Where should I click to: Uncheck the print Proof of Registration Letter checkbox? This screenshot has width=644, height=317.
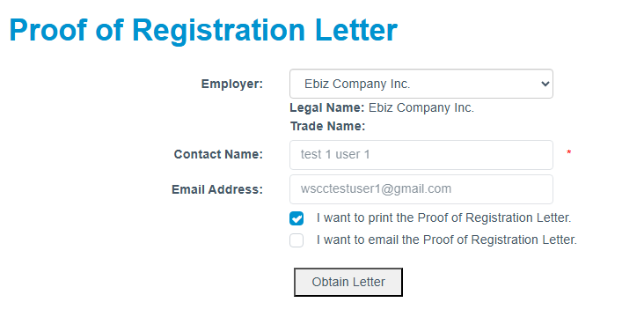click(296, 218)
